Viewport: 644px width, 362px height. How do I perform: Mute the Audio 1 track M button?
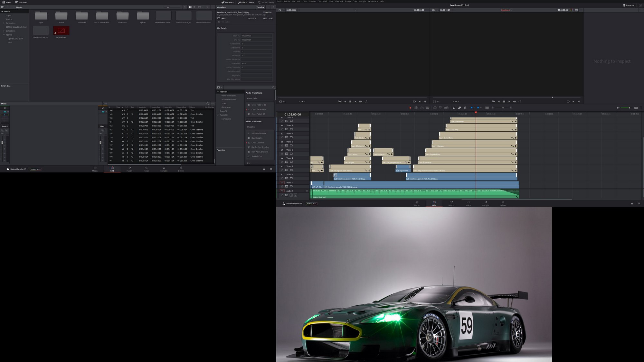pyautogui.click(x=295, y=195)
